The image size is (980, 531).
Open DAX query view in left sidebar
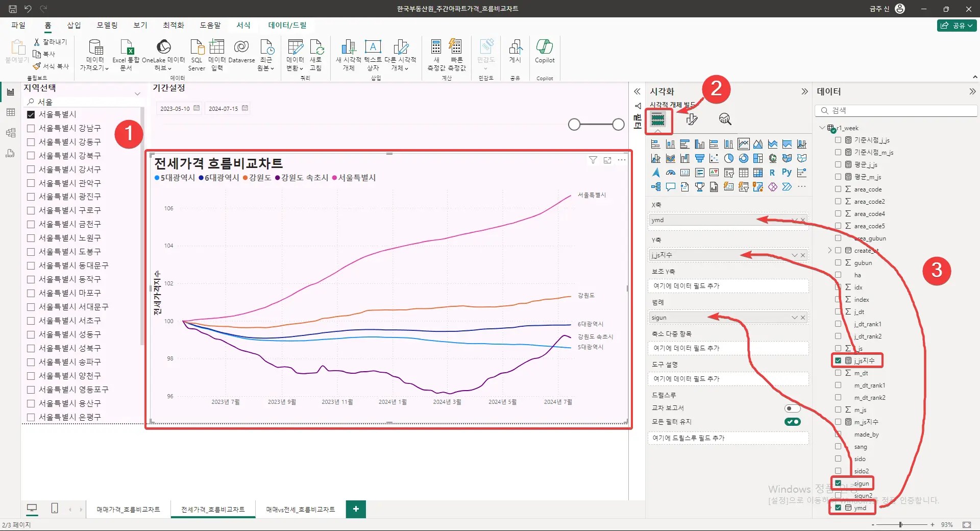point(10,153)
